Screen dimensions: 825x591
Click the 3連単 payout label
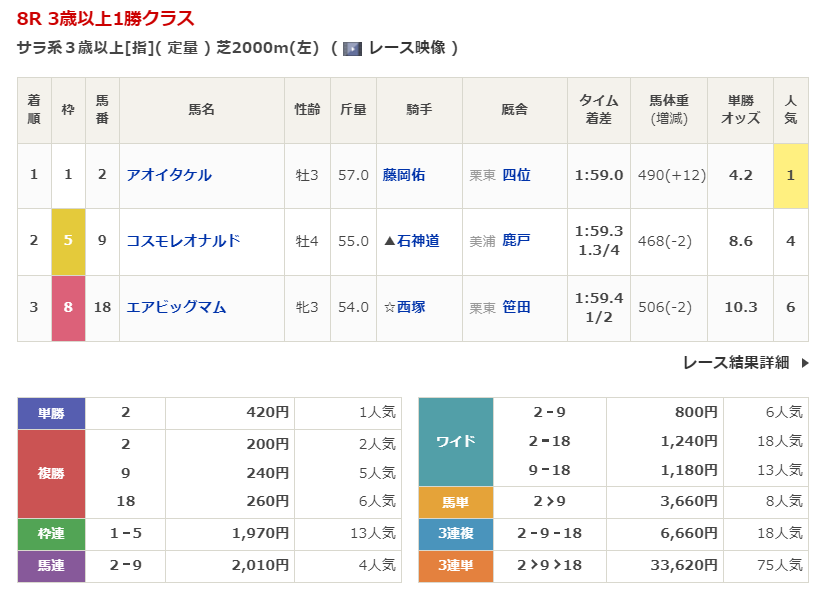[x=455, y=566]
